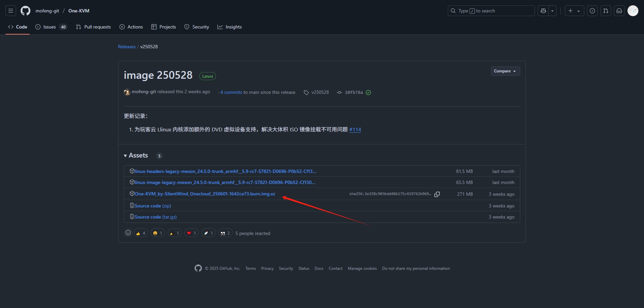Click the 81.5 MB file size
This screenshot has width=644, height=308.
tap(465, 171)
